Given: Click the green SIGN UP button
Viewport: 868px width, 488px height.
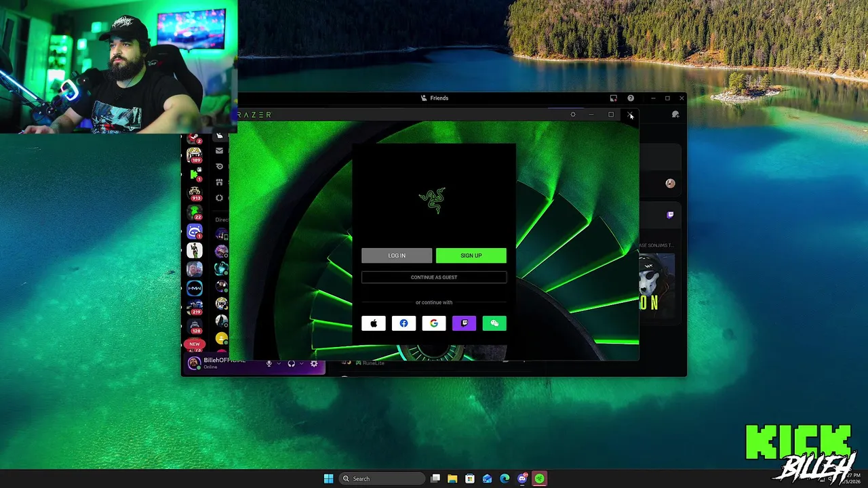Looking at the screenshot, I should click(471, 256).
